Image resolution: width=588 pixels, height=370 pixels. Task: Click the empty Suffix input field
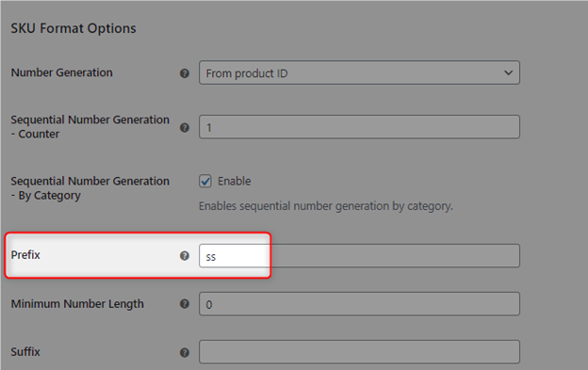[x=359, y=352]
